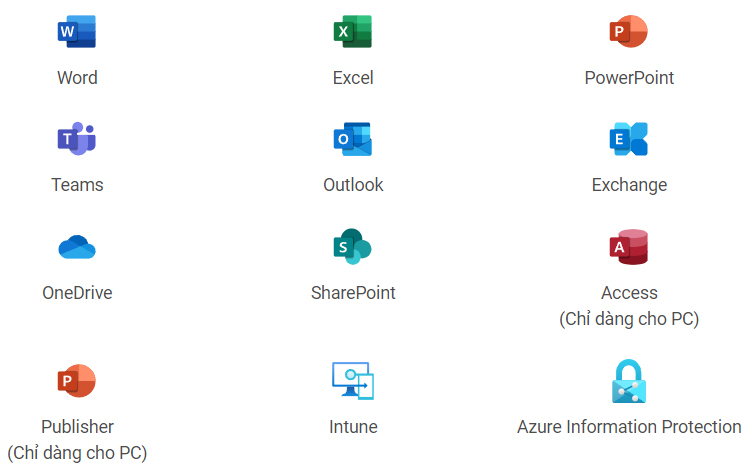Click the Access database icon
Image resolution: width=749 pixels, height=470 pixels.
629,247
